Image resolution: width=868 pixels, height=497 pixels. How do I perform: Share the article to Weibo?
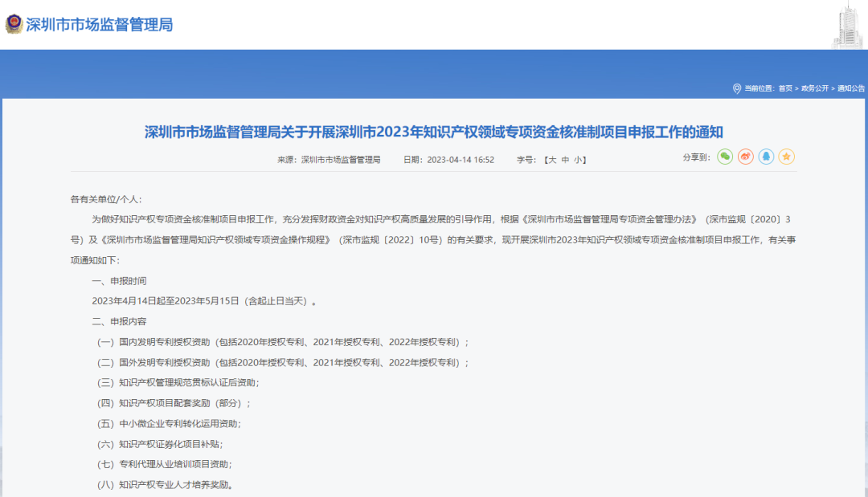point(746,157)
